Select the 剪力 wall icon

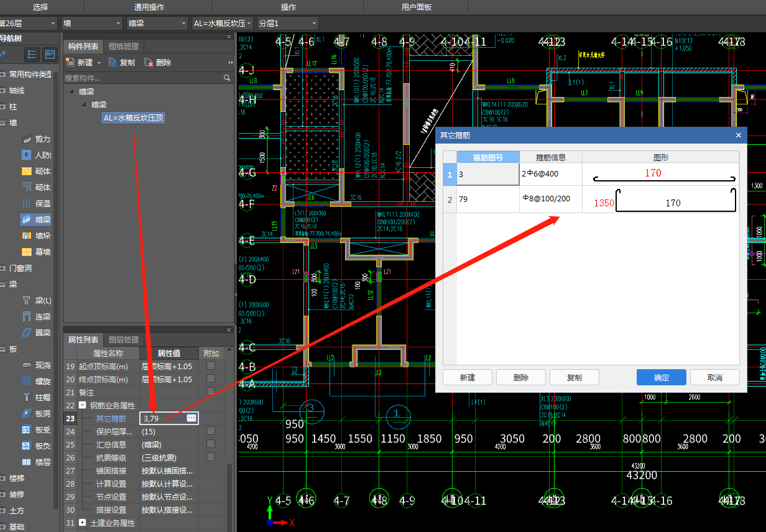[x=27, y=139]
